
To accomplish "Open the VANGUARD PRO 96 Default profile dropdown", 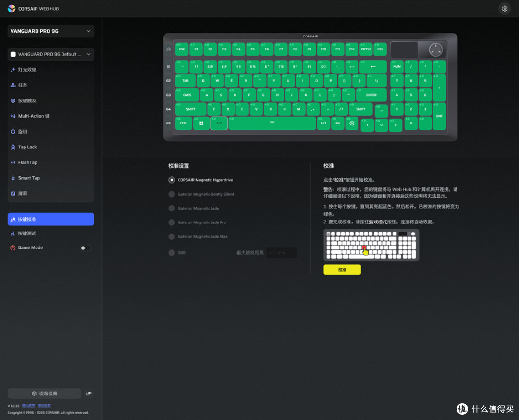I will (50, 54).
